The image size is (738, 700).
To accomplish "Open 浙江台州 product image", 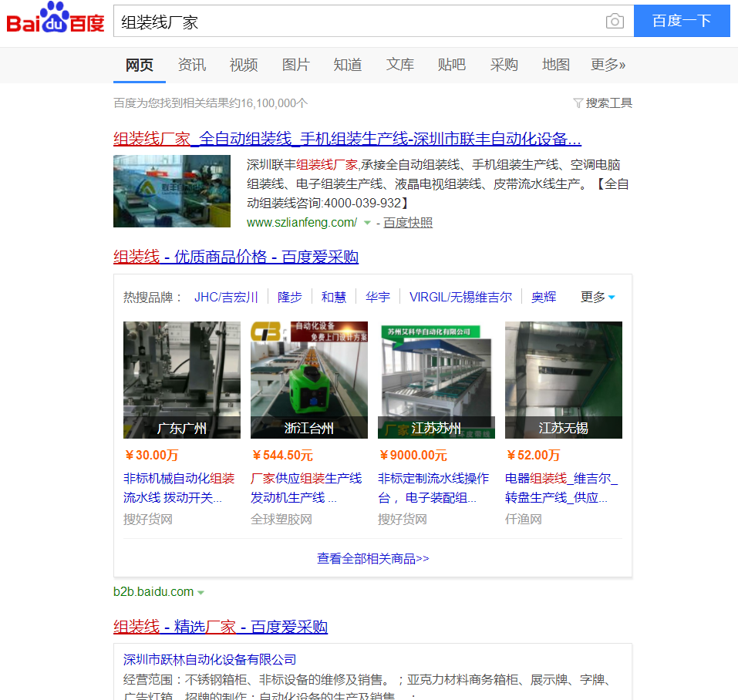I will (x=309, y=380).
